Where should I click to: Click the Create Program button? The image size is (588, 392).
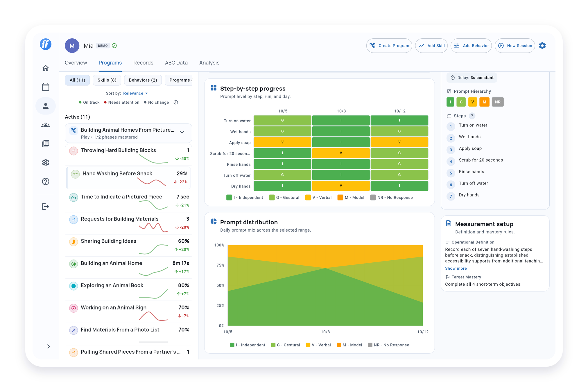point(389,46)
